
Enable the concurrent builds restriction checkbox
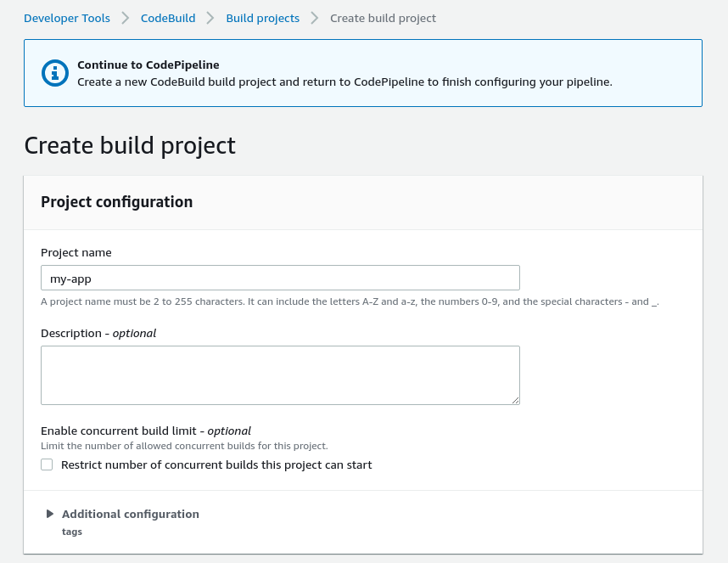(x=47, y=464)
